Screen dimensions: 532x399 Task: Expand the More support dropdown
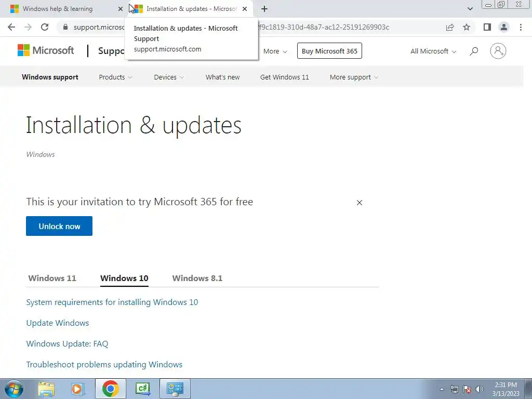click(x=354, y=77)
